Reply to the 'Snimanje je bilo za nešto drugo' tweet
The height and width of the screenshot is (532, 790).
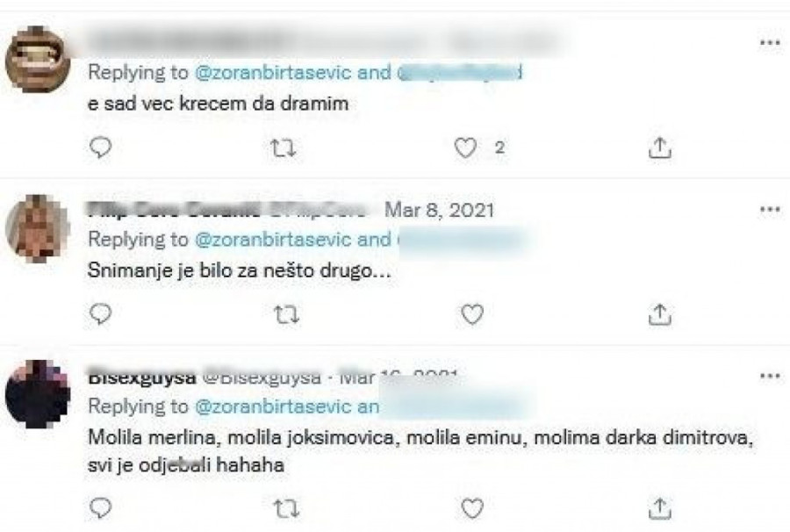[x=100, y=314]
